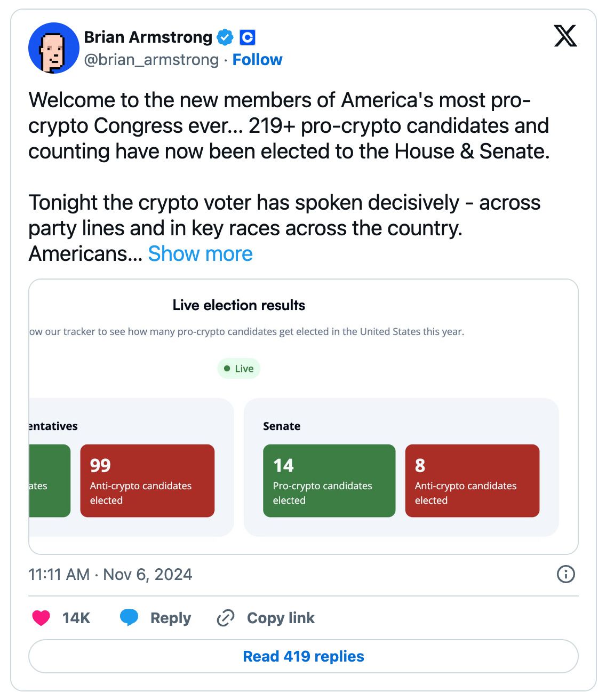Click the 11:11 AM Nov 6, 2024 timestamp
The height and width of the screenshot is (700, 606).
[x=110, y=574]
